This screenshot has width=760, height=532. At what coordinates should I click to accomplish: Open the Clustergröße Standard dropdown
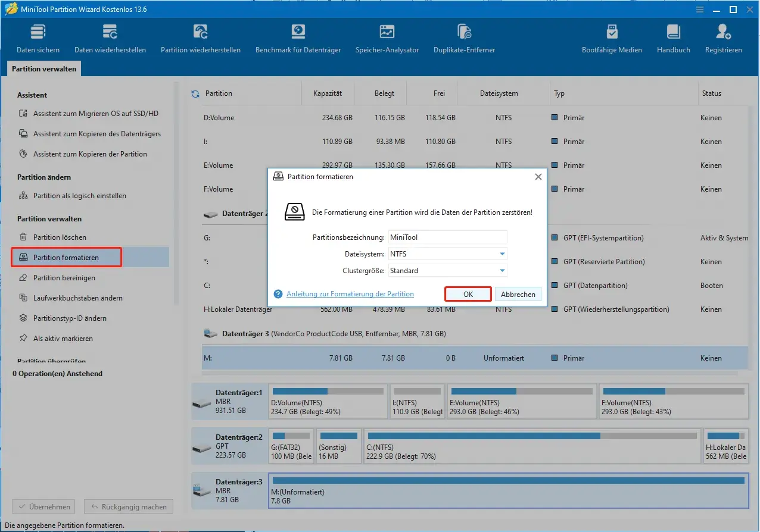point(447,271)
